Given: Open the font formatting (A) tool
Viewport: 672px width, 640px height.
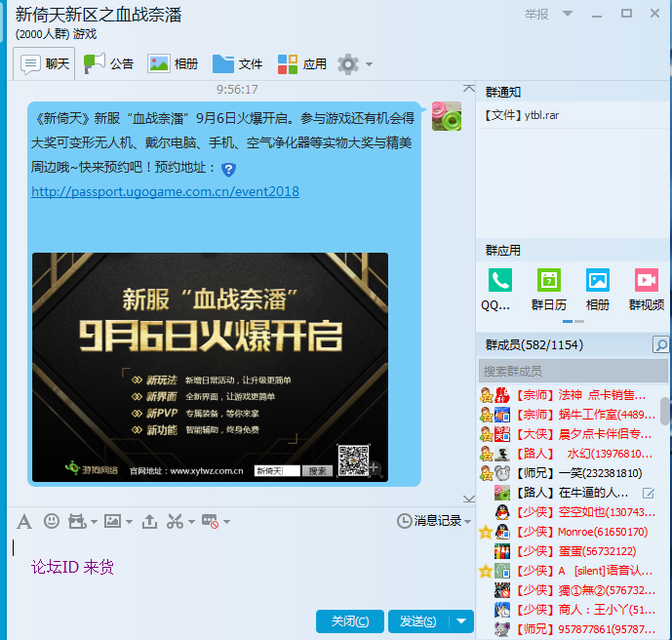Looking at the screenshot, I should tap(24, 522).
